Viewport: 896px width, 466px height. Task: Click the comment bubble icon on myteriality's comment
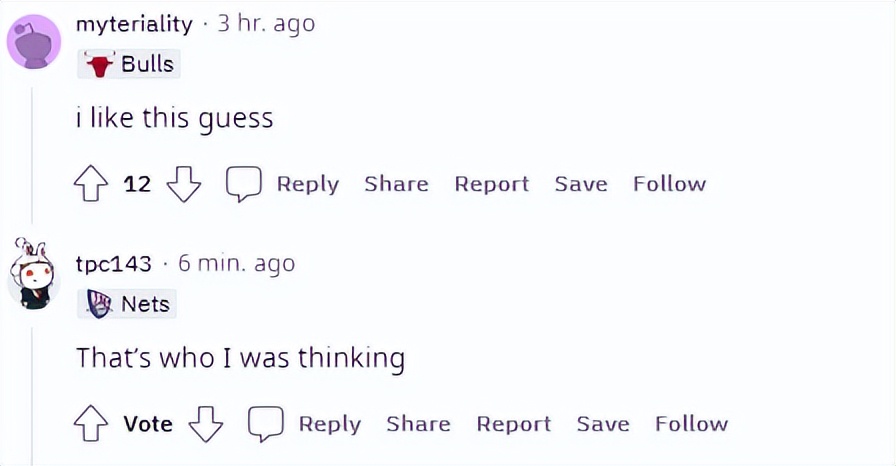(x=244, y=184)
